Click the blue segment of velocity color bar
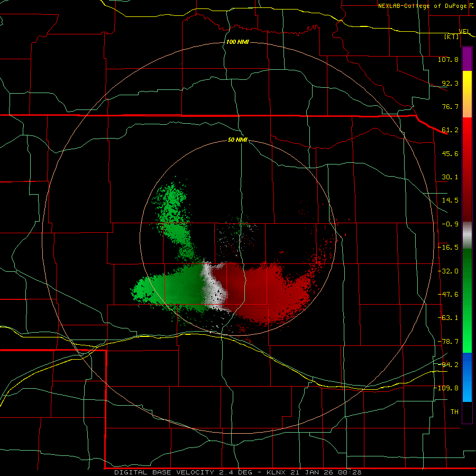This screenshot has height=476, width=476. coord(467,377)
